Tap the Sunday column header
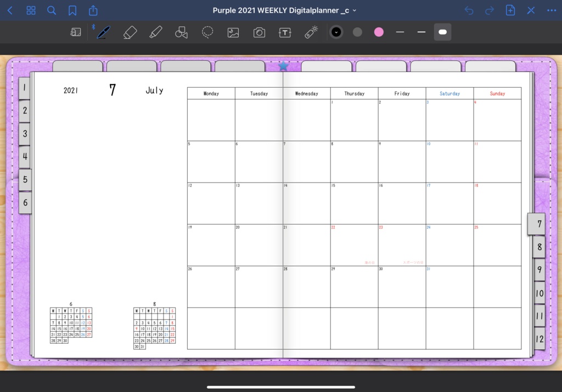 pos(497,93)
